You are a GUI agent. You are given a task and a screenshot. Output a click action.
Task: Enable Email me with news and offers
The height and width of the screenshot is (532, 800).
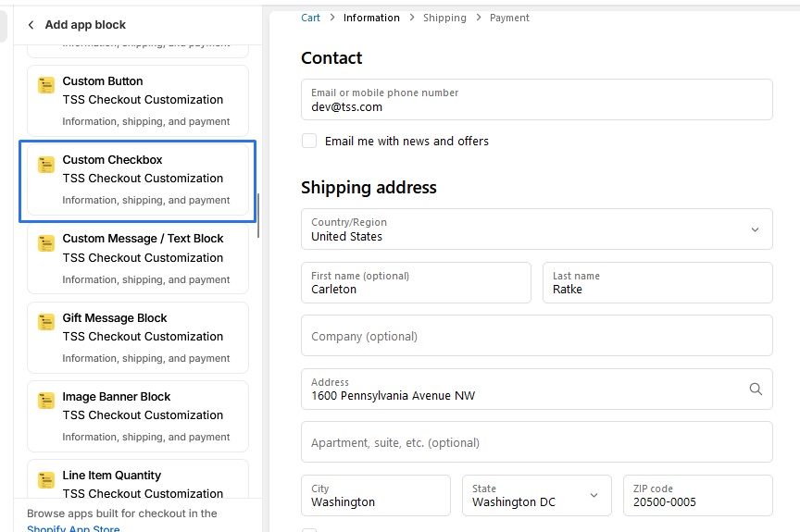pyautogui.click(x=309, y=141)
